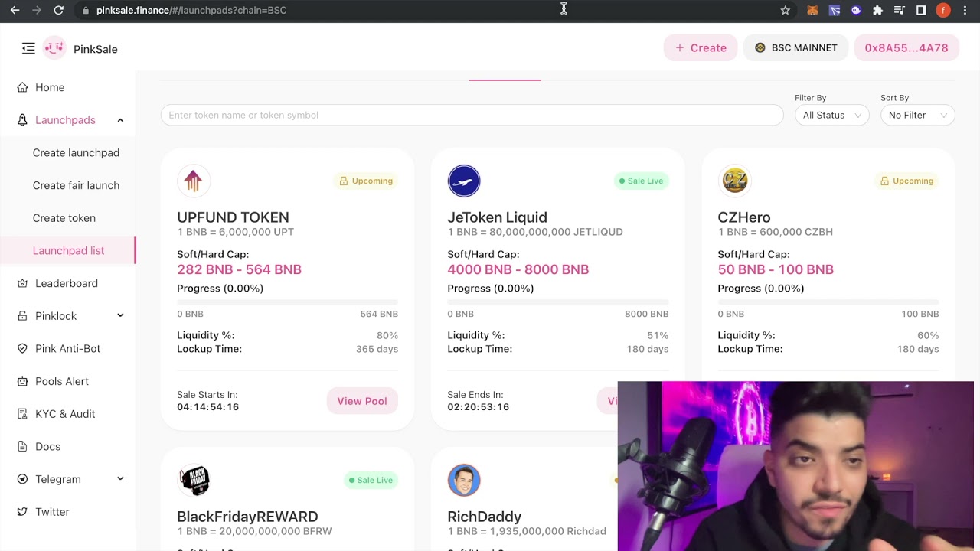
Task: Click the BlackFridayREWARD logo
Action: click(x=194, y=480)
